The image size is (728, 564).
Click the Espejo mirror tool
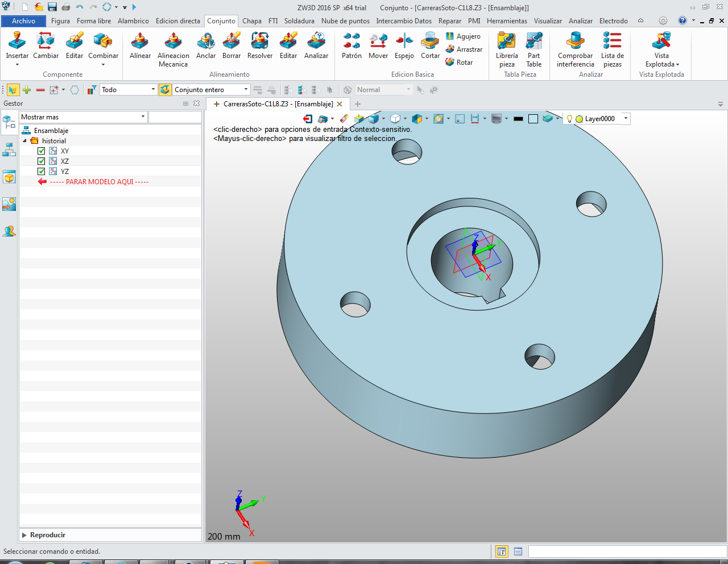[404, 45]
